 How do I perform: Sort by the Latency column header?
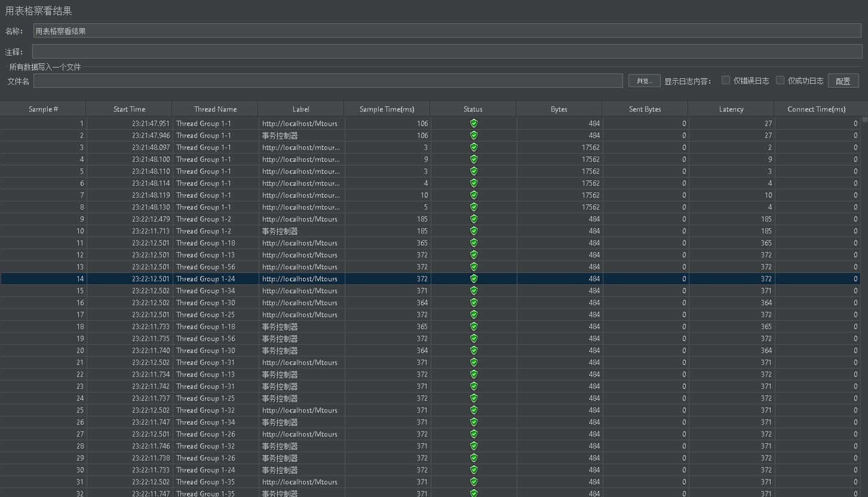tap(731, 109)
